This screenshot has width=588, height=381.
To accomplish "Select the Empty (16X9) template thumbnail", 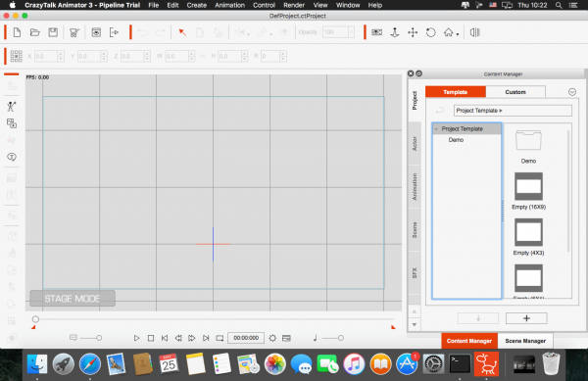I will tap(528, 186).
